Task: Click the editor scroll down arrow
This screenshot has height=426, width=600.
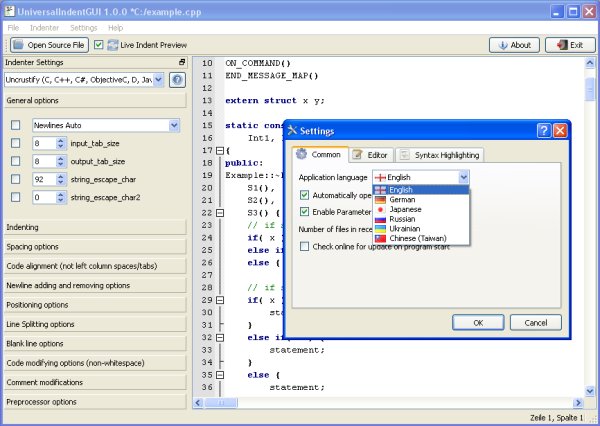Action: (590, 391)
